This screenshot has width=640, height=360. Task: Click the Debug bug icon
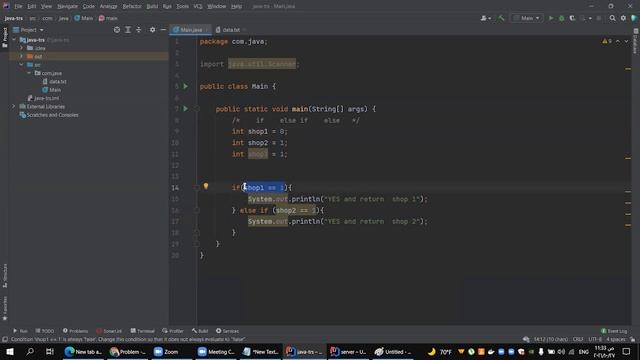(x=562, y=18)
